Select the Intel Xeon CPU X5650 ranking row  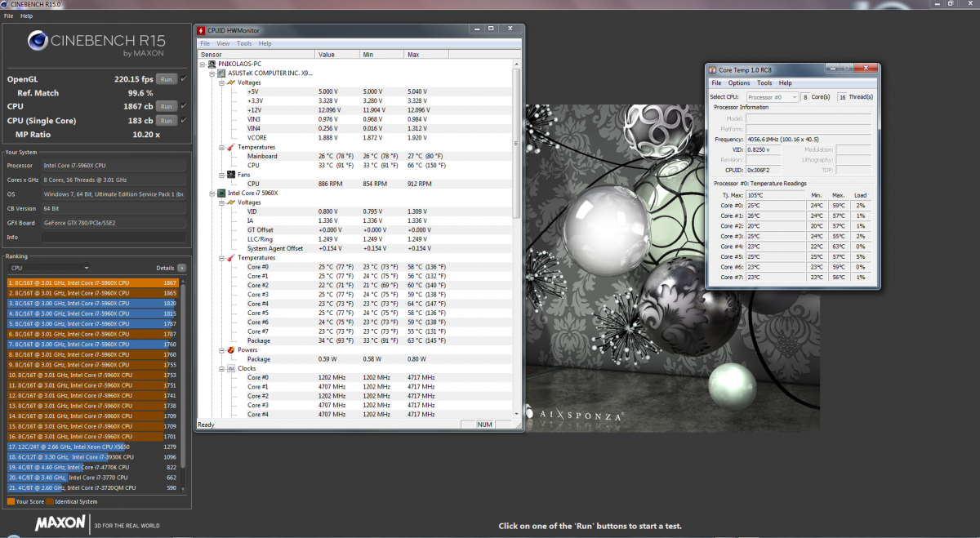(x=93, y=447)
